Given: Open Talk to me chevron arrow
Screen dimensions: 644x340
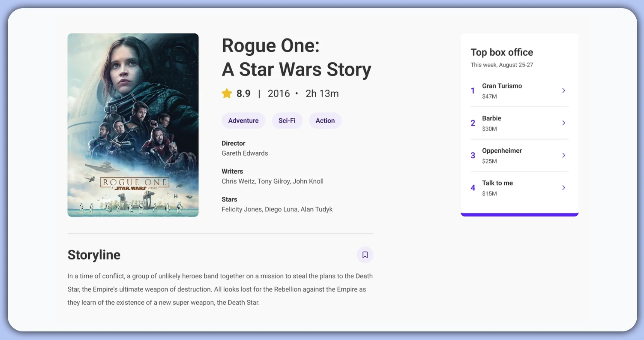Looking at the screenshot, I should point(563,188).
